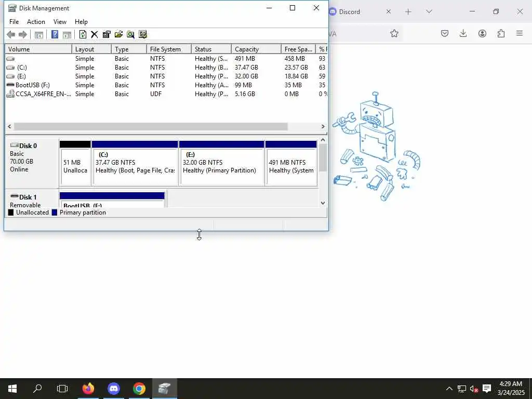Select the 51 MB Unallocated partition block
The height and width of the screenshot is (399, 532).
click(75, 163)
